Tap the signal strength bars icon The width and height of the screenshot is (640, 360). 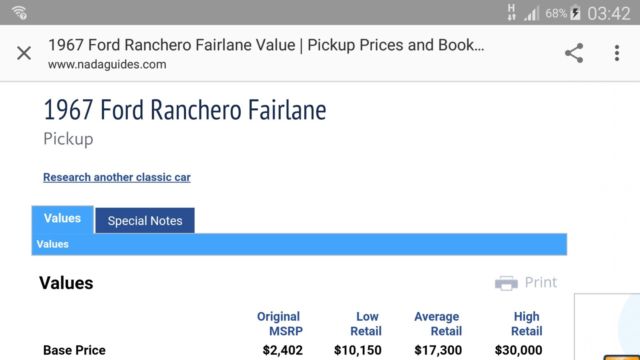(531, 13)
